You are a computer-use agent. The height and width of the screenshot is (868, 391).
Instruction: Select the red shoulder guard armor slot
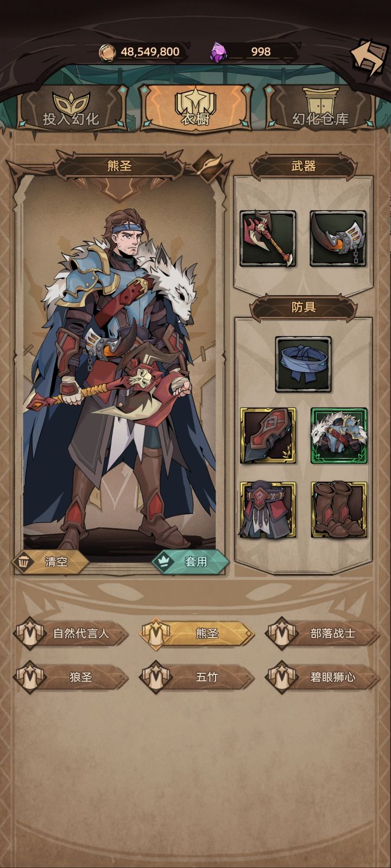coord(268,436)
